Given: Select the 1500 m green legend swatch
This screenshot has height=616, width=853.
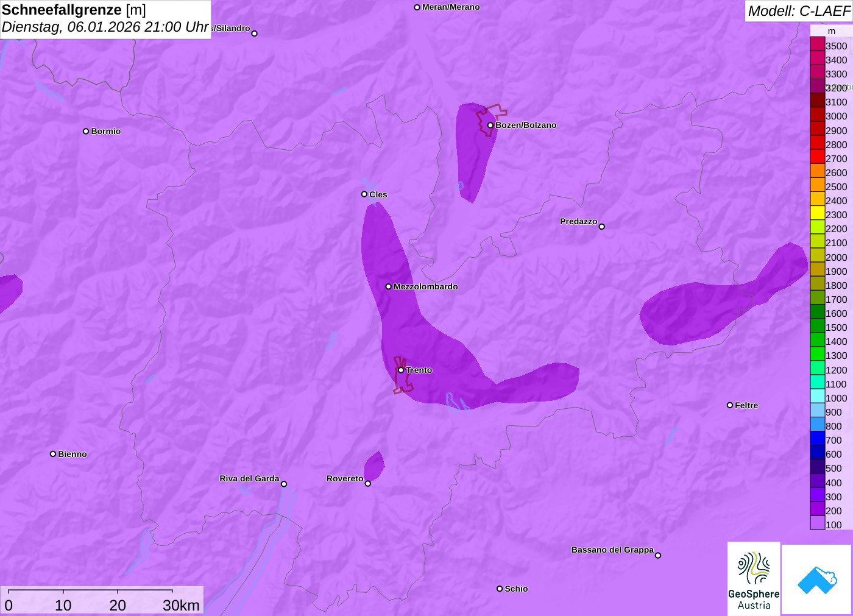Looking at the screenshot, I should [818, 326].
